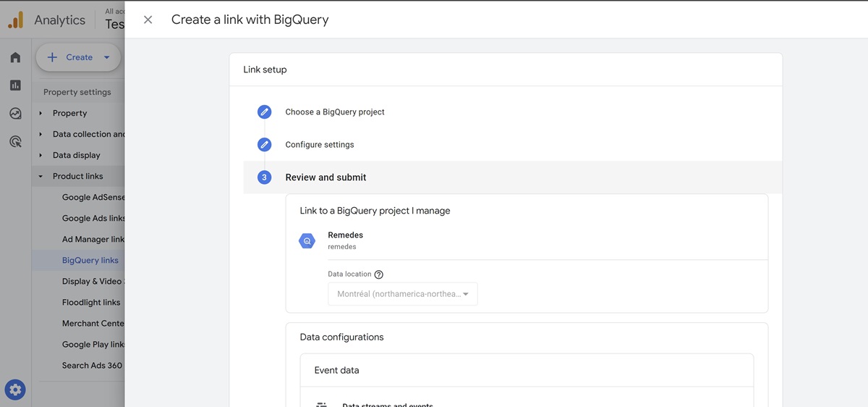This screenshot has height=407, width=868.
Task: Expand the Data collection tree item
Action: 41,134
